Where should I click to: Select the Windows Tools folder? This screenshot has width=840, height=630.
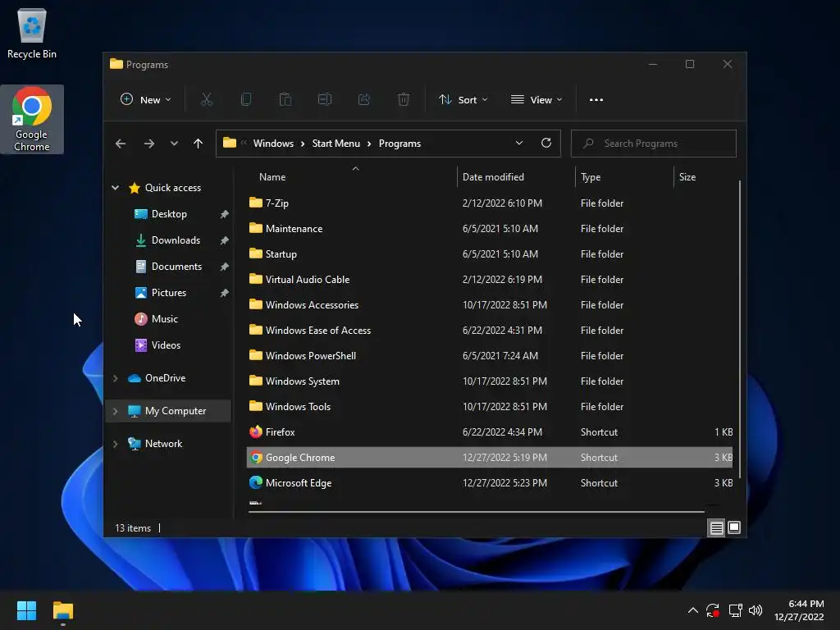[x=489, y=407]
